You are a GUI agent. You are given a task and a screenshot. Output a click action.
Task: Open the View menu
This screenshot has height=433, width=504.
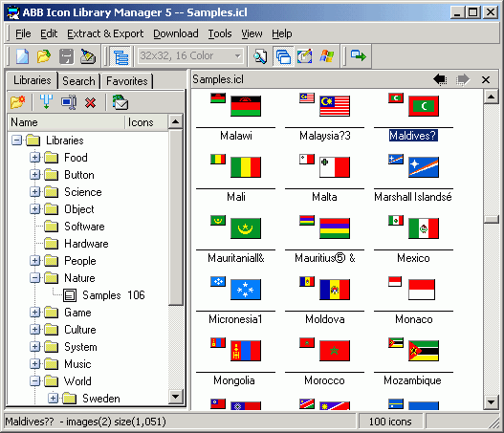click(x=252, y=33)
